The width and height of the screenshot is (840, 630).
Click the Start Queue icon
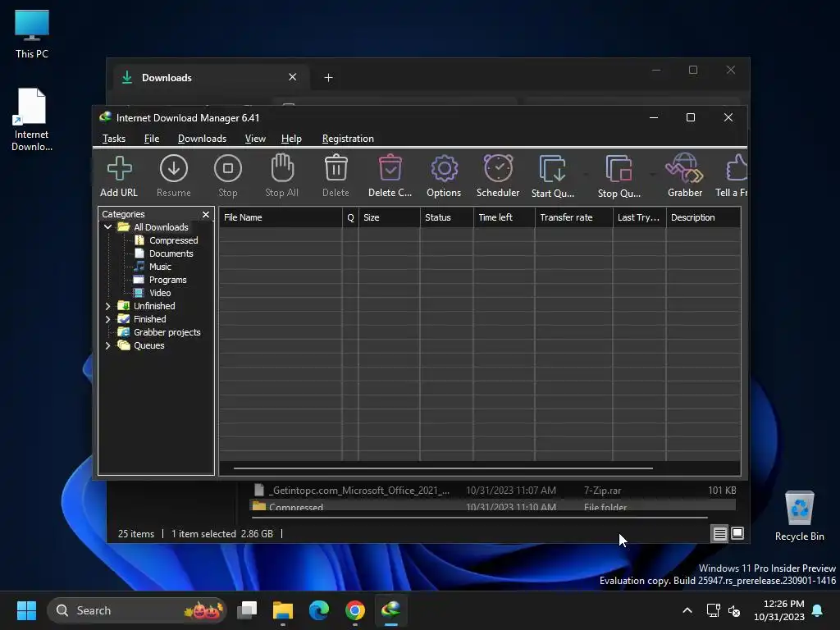point(552,169)
